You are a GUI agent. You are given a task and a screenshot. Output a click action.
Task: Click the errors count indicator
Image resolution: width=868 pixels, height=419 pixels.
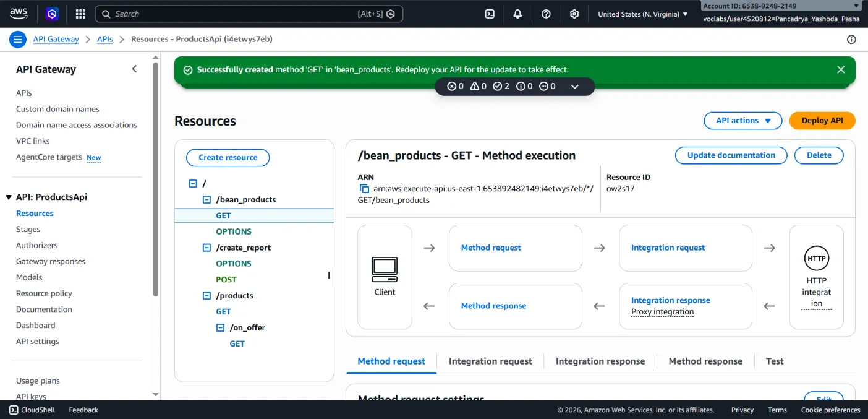pyautogui.click(x=456, y=87)
